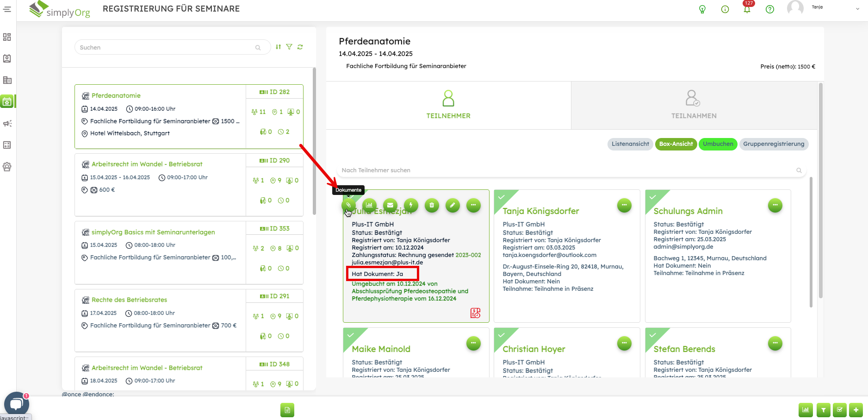Click the Gruppenregistrierung button

click(774, 144)
